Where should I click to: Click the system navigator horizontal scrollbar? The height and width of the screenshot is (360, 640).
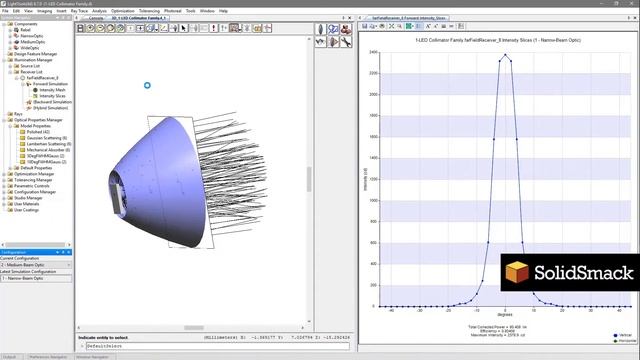36,245
